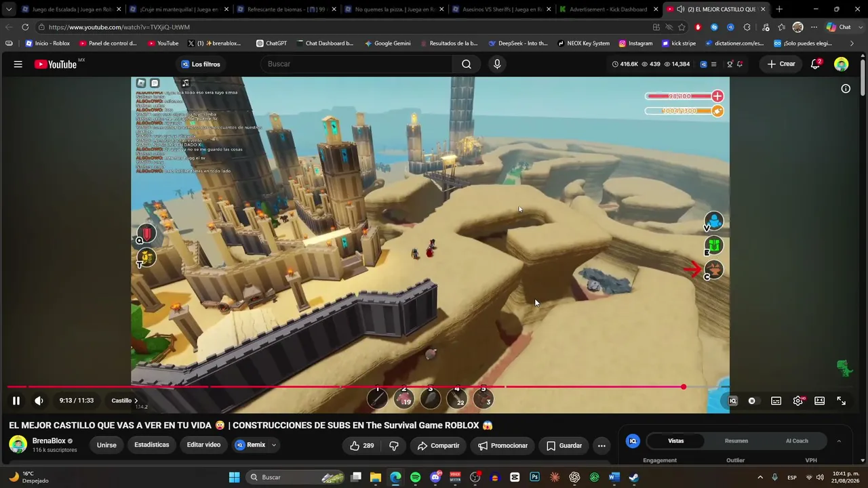This screenshot has height=488, width=868.
Task: Toggle tracking prevention eye icon in address bar
Action: click(669, 27)
